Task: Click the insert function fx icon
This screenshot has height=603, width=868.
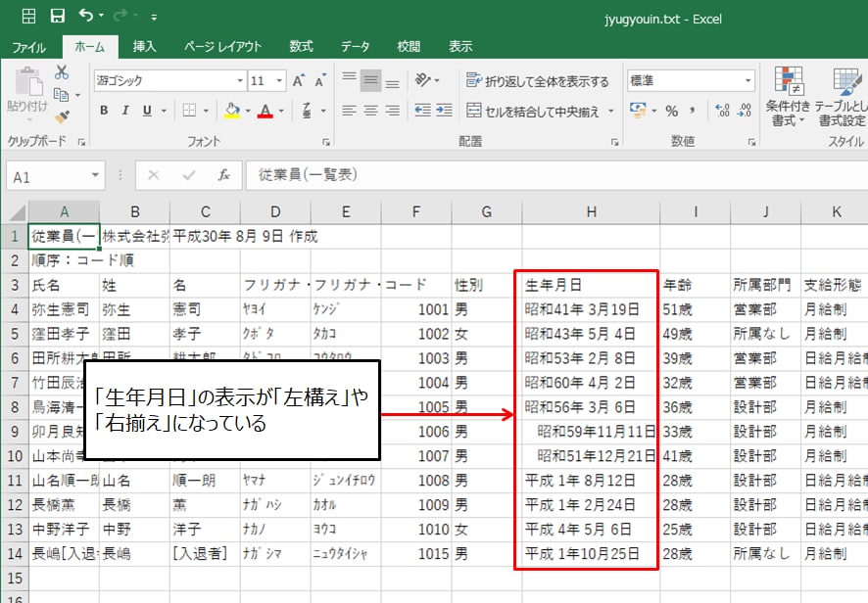Action: [x=224, y=175]
